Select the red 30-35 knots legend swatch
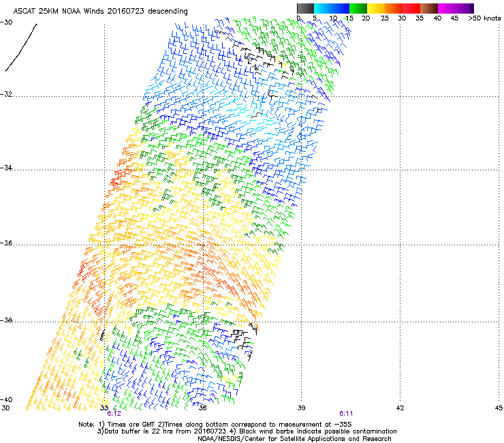Screen dimensions: 504x443 click(x=411, y=8)
